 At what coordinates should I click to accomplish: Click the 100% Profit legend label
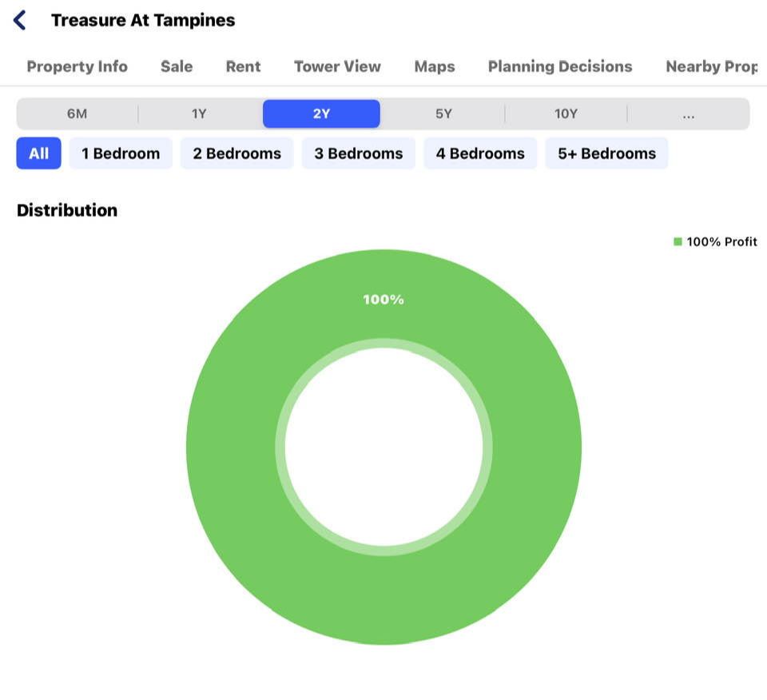pyautogui.click(x=721, y=241)
